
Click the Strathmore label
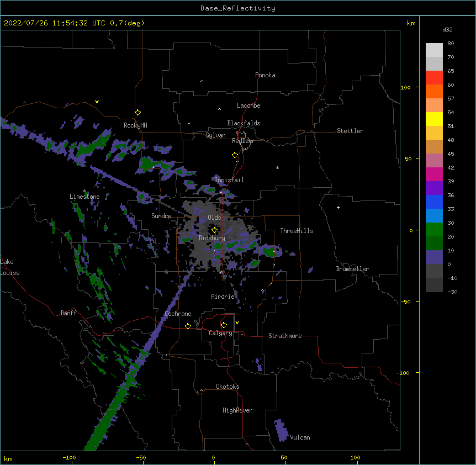[x=285, y=336]
